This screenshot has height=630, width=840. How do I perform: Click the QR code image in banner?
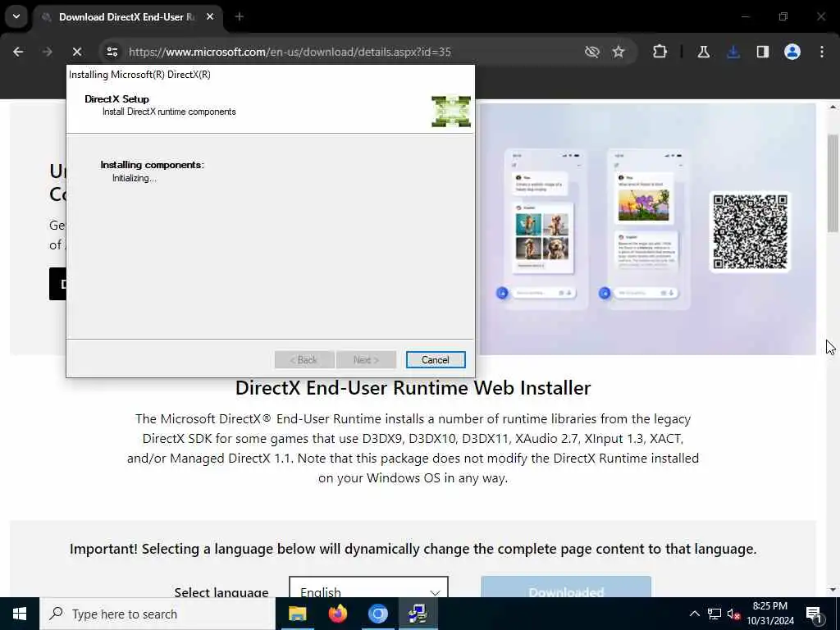pos(750,232)
